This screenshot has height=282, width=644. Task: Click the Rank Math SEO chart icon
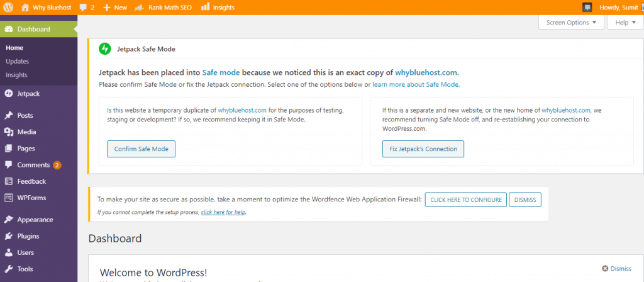[139, 8]
